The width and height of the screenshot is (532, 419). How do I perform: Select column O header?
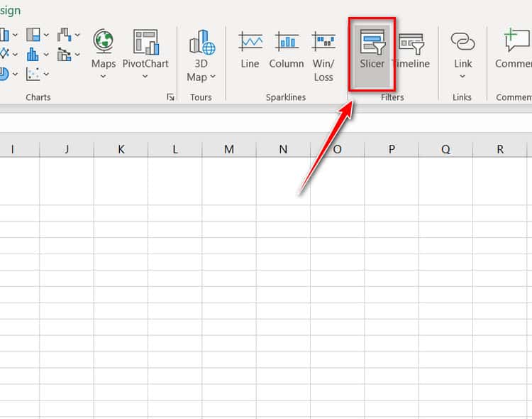coord(337,149)
